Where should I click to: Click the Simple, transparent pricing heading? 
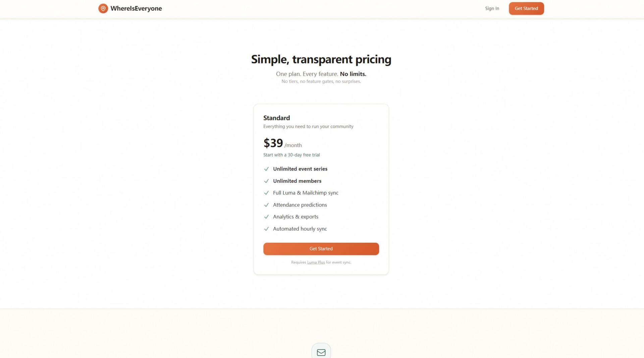321,59
